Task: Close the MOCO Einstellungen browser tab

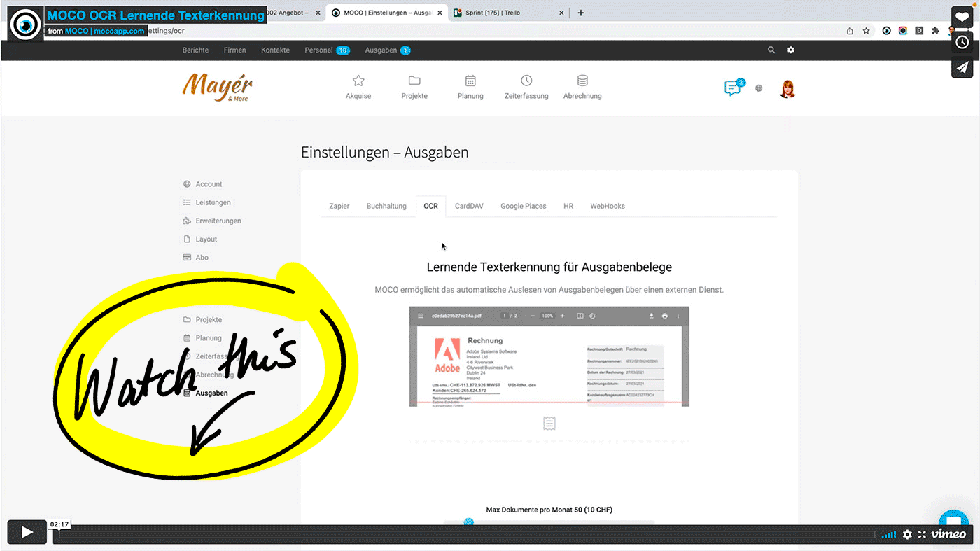Action: pos(438,13)
